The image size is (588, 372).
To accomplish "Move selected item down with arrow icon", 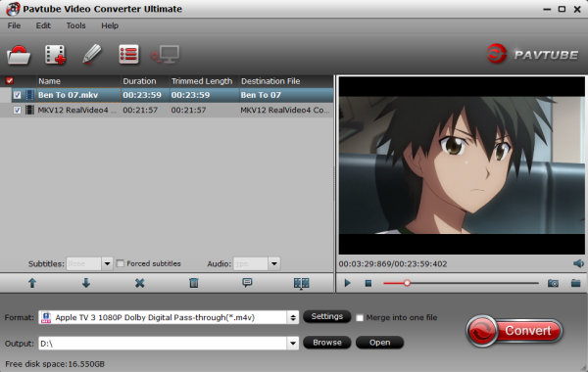I will (x=86, y=283).
